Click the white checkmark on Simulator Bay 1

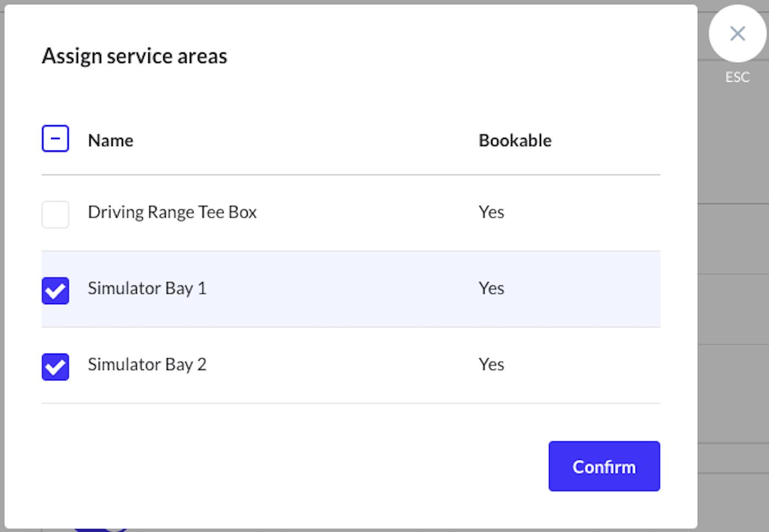tap(55, 291)
